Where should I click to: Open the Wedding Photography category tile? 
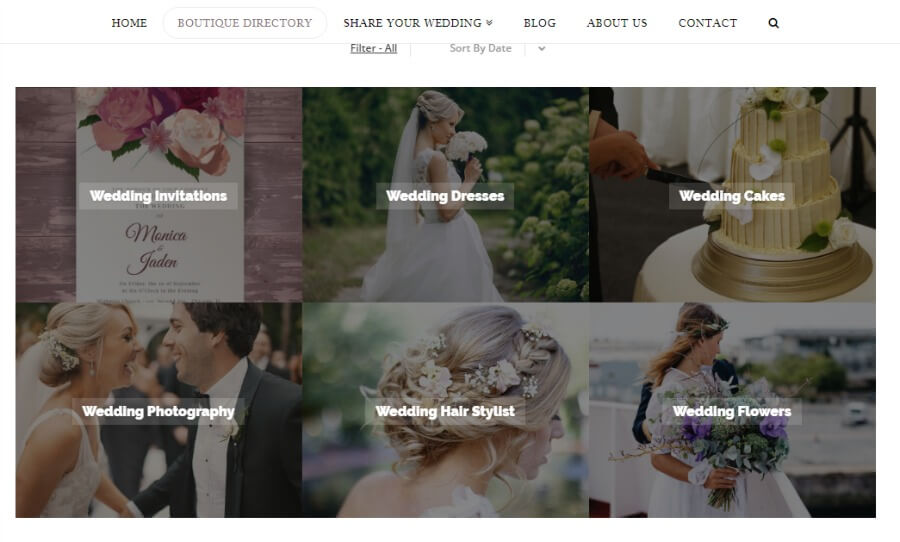tap(158, 410)
